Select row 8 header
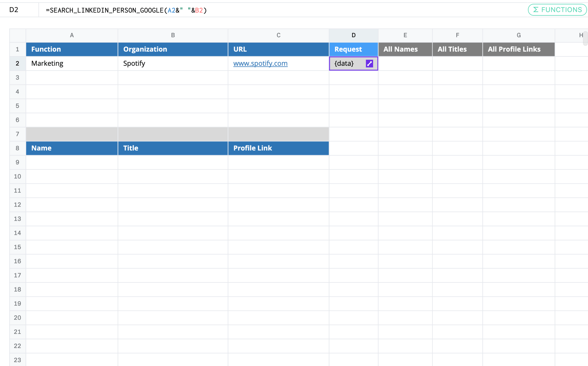The image size is (588, 366). 17,148
